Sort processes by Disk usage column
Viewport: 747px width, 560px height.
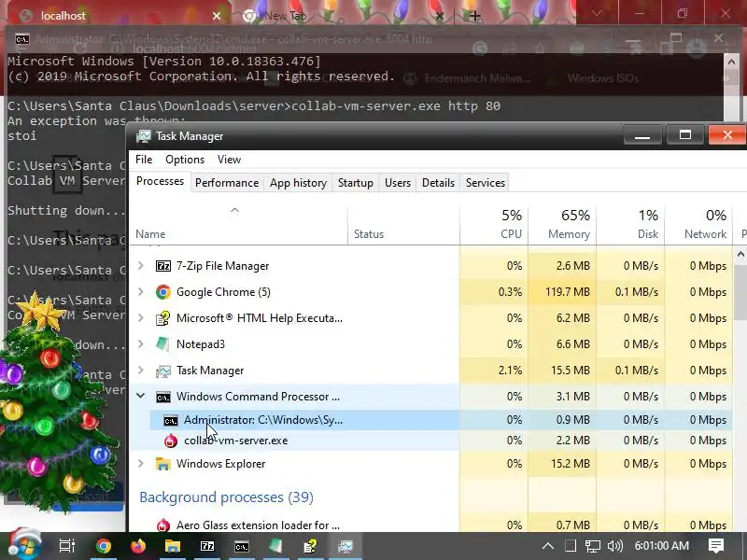pyautogui.click(x=631, y=225)
